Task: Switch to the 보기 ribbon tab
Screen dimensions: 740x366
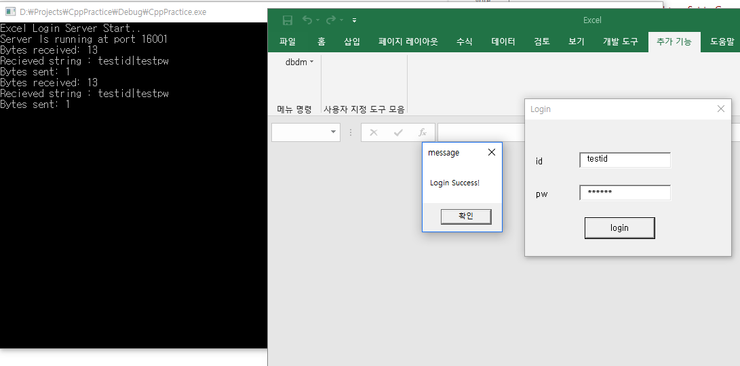Action: click(x=576, y=42)
